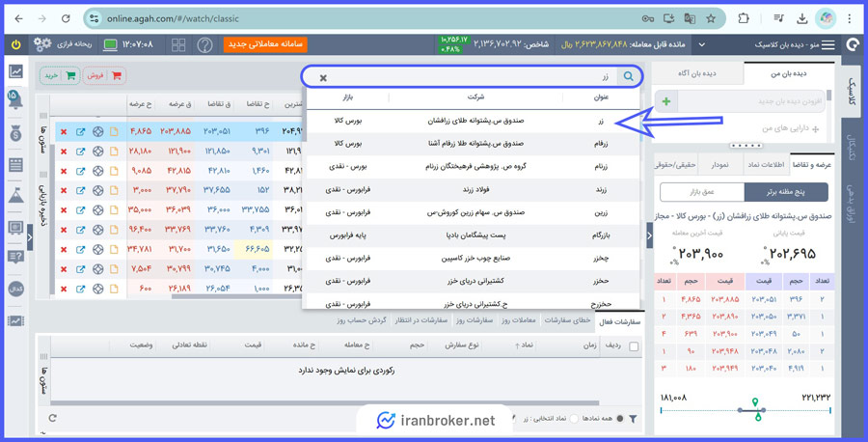Refresh the orders list
The image size is (868, 442).
(53, 418)
